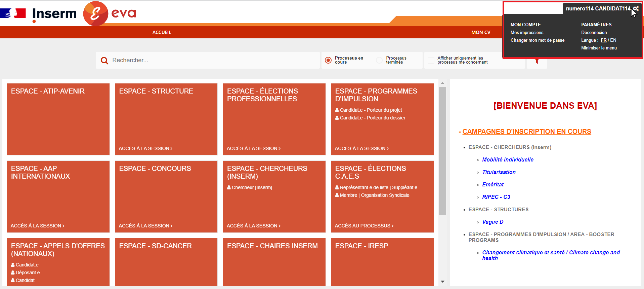Screen dimensions: 644x289
Task: Click the 'MON COMPTE' heading in the account menu
Action: coord(525,25)
